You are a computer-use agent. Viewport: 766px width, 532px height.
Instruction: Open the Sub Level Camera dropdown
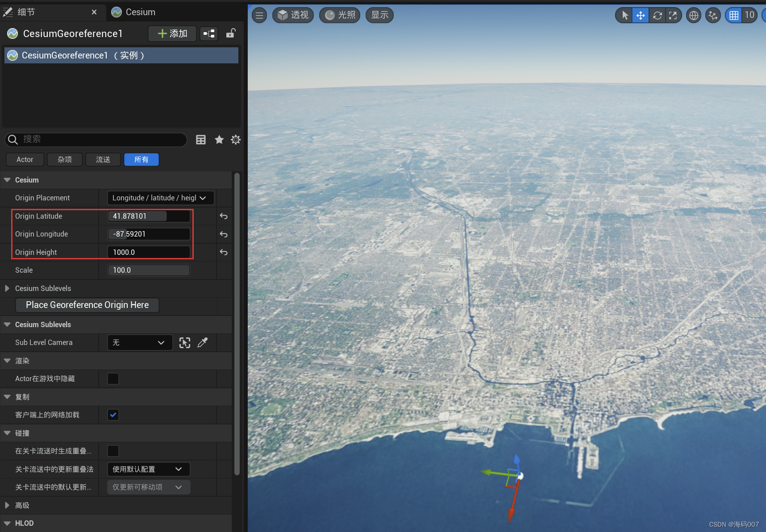pyautogui.click(x=140, y=342)
